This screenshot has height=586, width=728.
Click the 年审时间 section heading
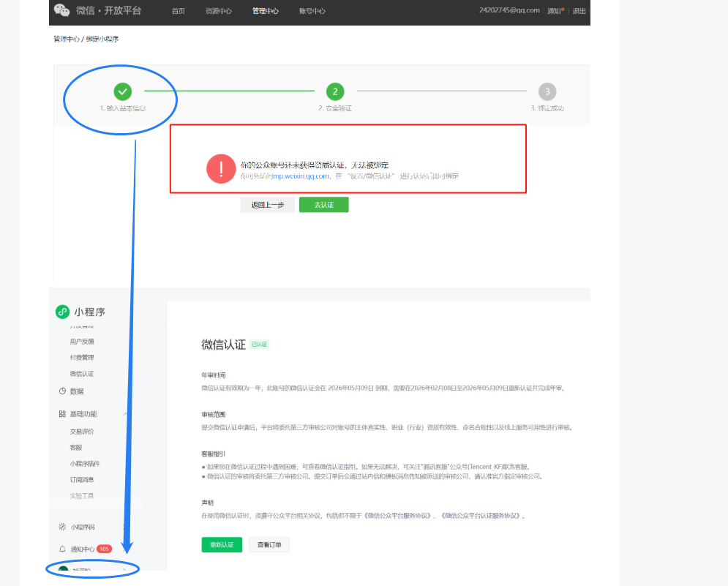214,375
